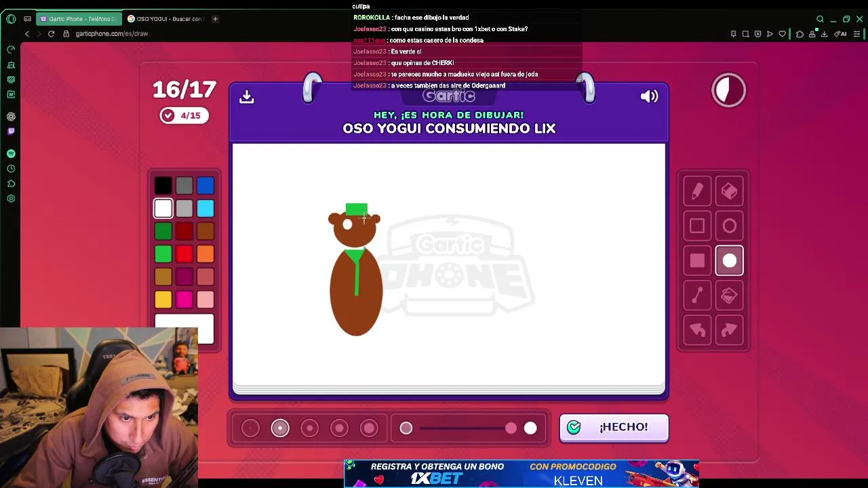Screen dimensions: 868x488
Task: Select the fourth brush size
Action: (x=340, y=428)
